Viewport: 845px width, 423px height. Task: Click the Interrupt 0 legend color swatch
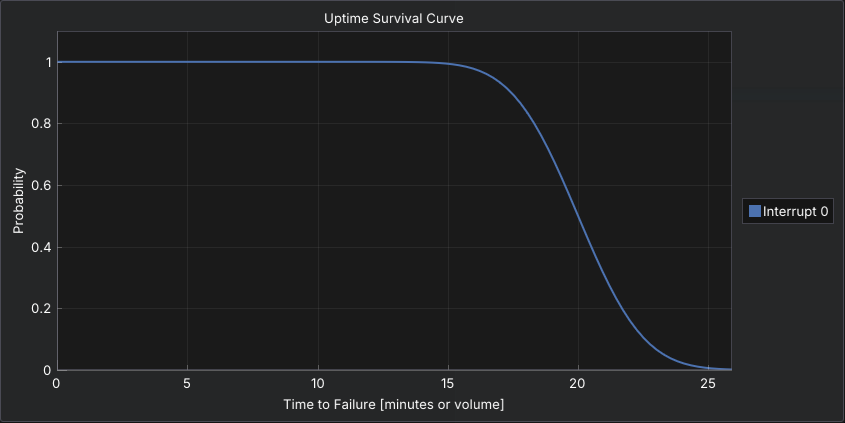[x=755, y=211]
